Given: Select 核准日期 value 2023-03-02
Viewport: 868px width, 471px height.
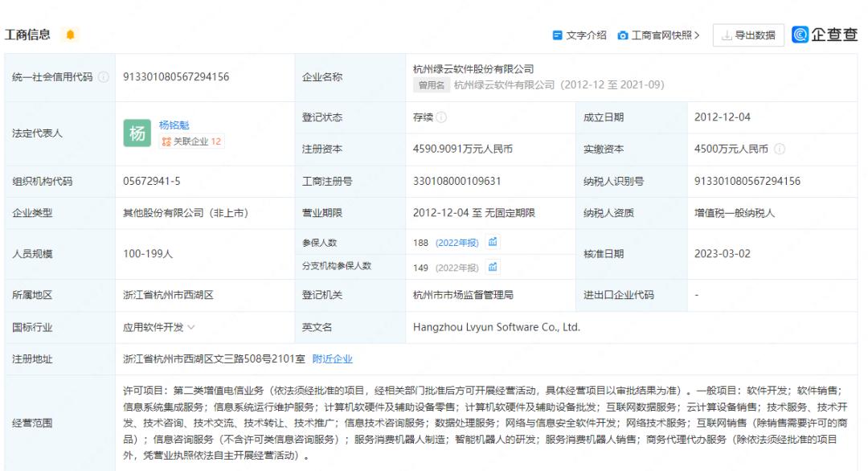Looking at the screenshot, I should [723, 254].
